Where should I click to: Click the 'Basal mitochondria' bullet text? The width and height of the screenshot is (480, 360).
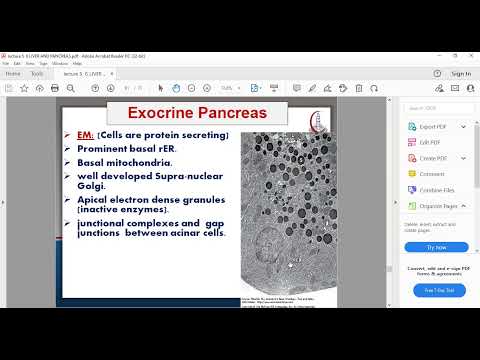[x=125, y=163]
